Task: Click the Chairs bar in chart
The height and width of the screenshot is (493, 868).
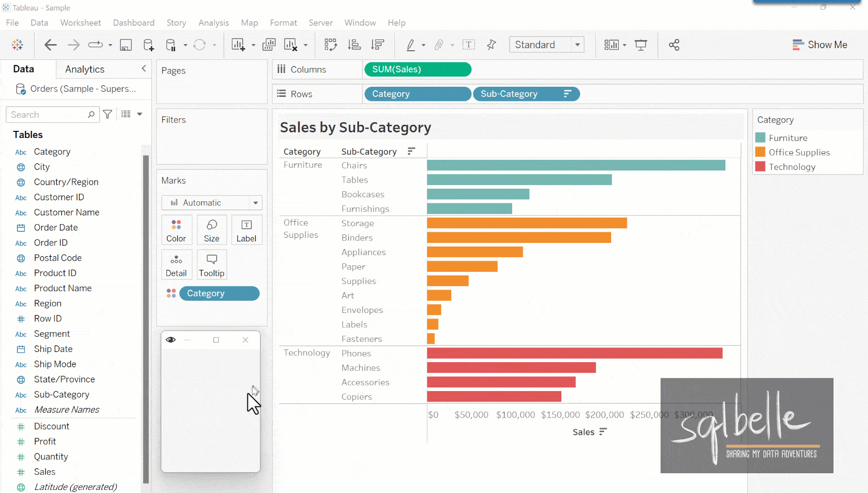Action: (x=576, y=165)
